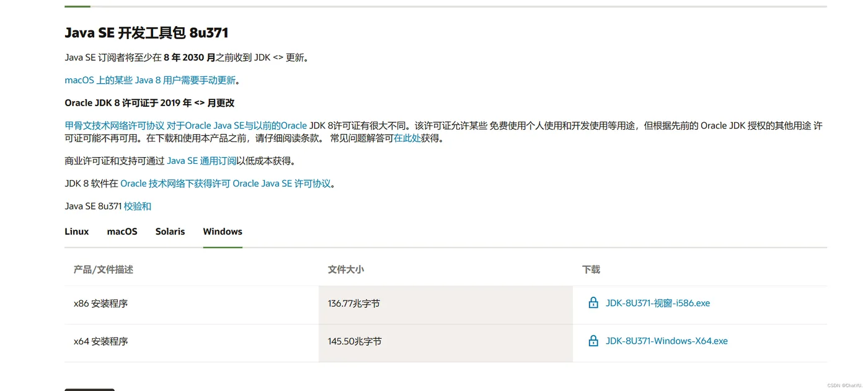The image size is (868, 391).
Task: Switch to the Linux tab
Action: 77,231
